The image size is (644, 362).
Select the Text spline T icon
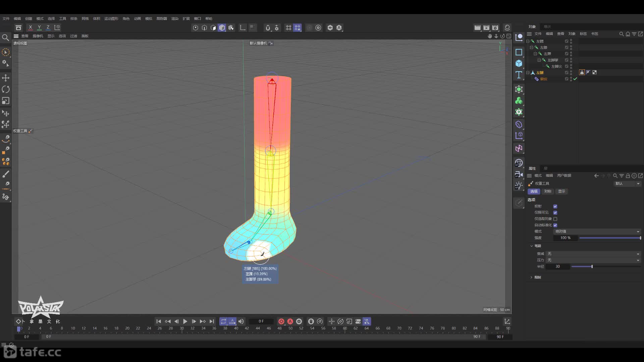point(519,75)
